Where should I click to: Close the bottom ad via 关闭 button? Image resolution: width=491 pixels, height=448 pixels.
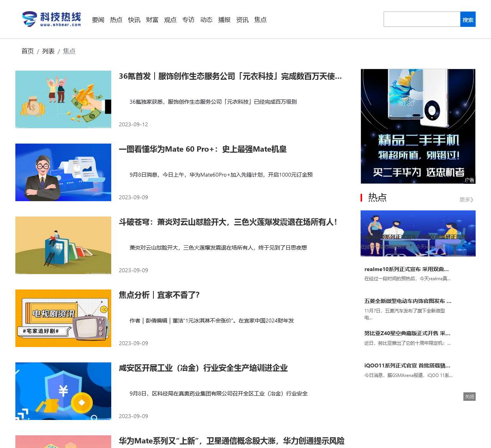(470, 397)
